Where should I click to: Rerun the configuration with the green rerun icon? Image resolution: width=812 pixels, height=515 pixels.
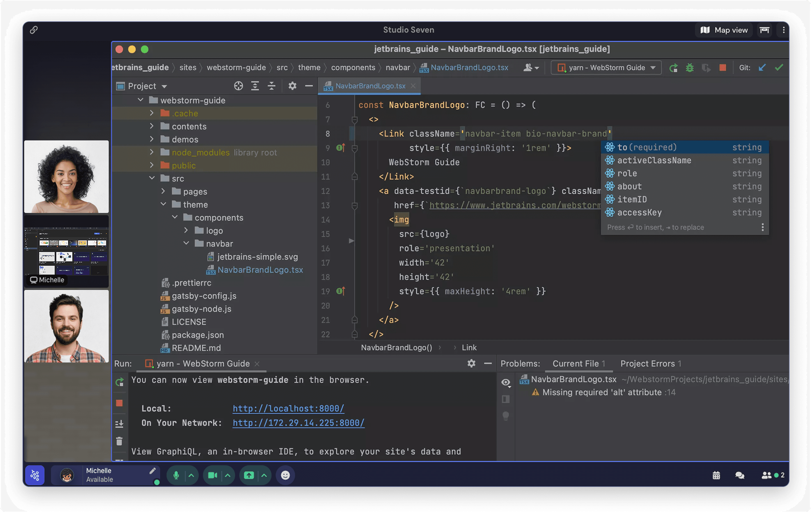point(673,68)
